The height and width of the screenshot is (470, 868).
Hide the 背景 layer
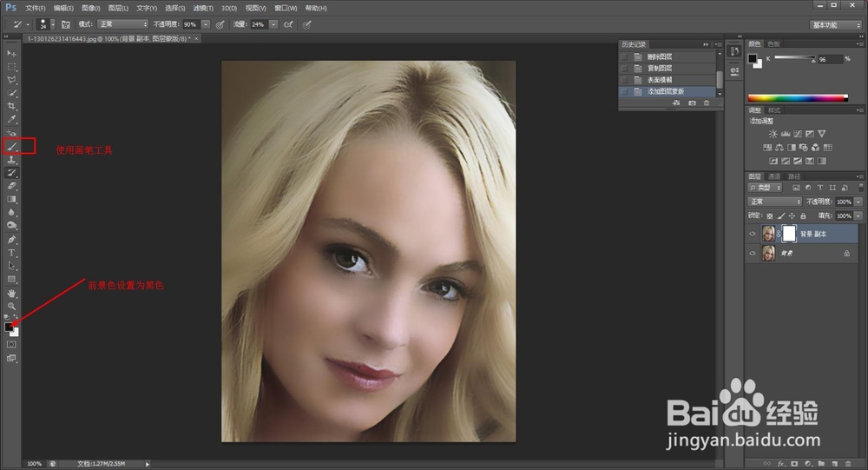[753, 254]
